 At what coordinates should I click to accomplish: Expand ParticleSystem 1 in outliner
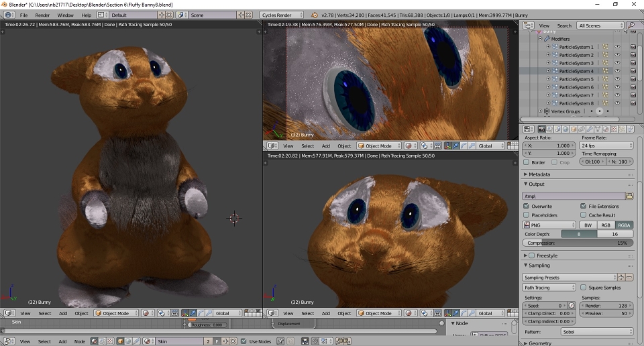548,47
